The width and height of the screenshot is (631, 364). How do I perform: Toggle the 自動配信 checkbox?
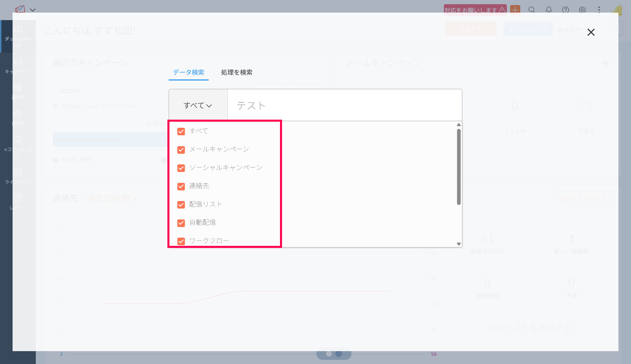[181, 223]
